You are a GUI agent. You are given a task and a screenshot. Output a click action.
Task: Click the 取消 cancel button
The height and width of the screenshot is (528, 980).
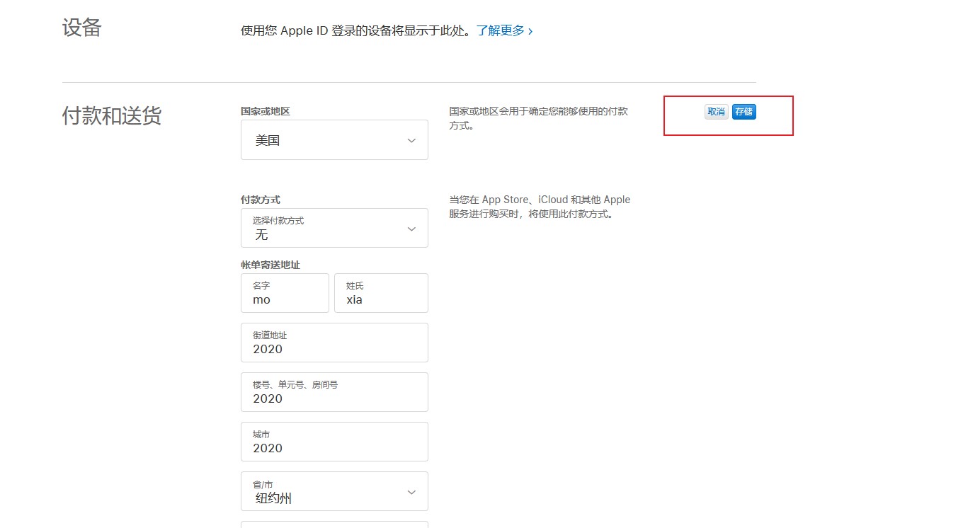717,112
